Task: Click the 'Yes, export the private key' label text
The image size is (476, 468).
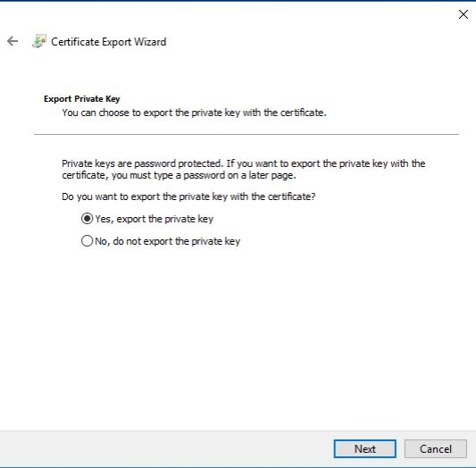Action: 154,219
